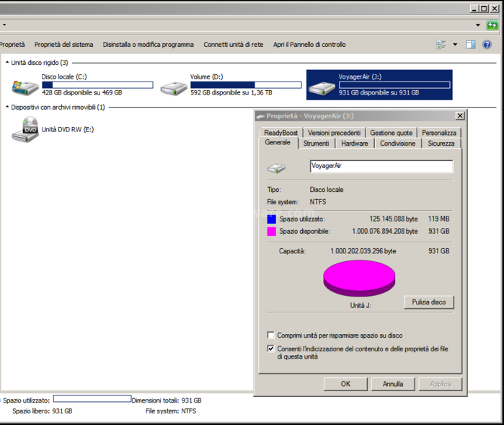504x425 pixels.
Task: Click '592 GB disponibile su 1,36 TB' text
Action: (x=231, y=92)
